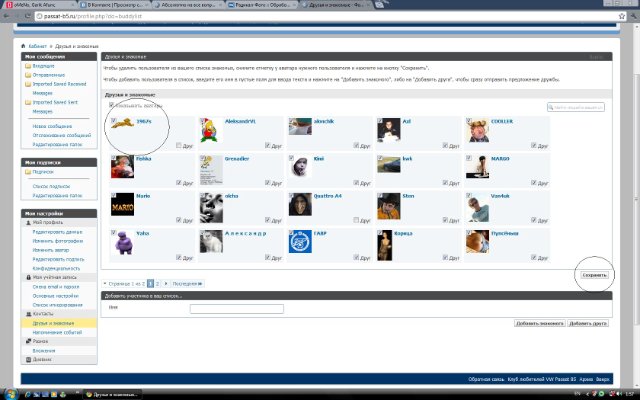Screen dimensions: 640x400
Task: Click the home icon in the breadcrumb
Action: pos(23,47)
